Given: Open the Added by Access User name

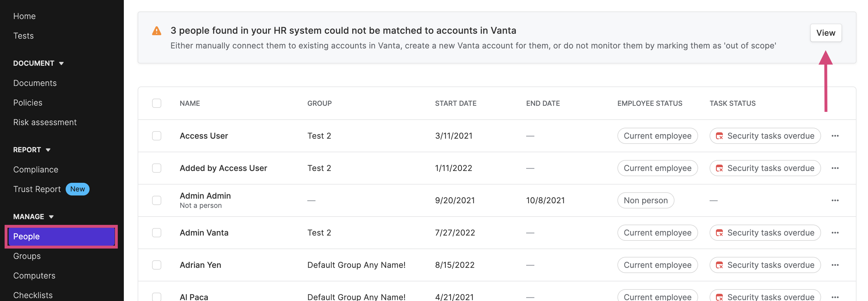Looking at the screenshot, I should click(223, 168).
